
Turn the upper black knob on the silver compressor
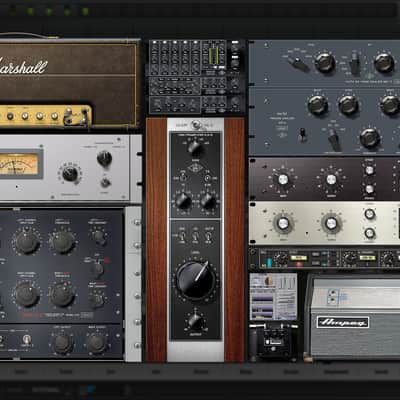[x=104, y=159]
